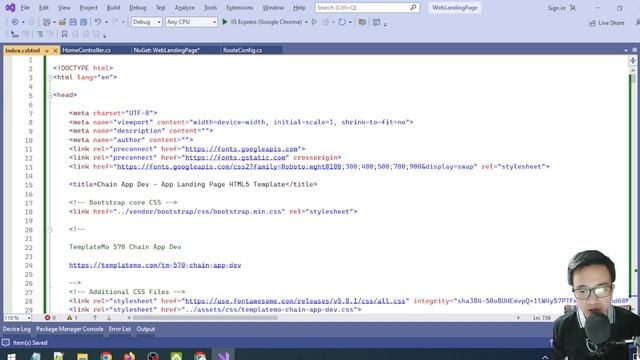Start debugging with green play icon
The height and width of the screenshot is (360, 640).
(x=224, y=22)
